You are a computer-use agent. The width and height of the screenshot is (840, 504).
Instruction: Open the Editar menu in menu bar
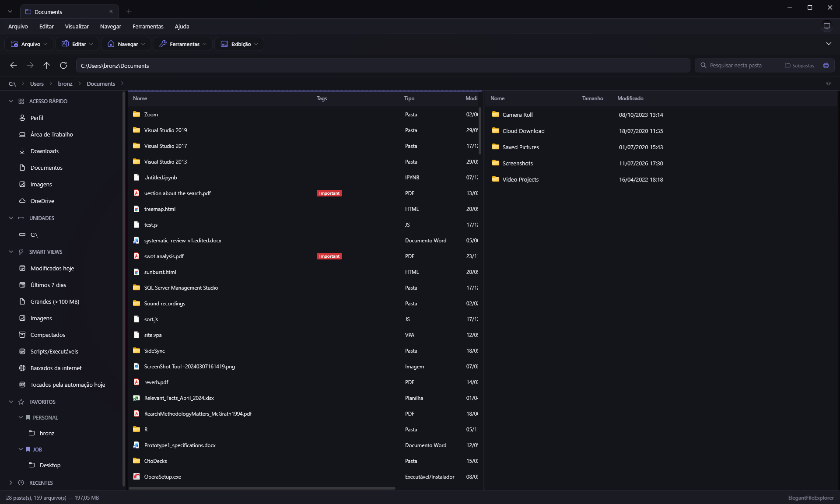pos(46,27)
